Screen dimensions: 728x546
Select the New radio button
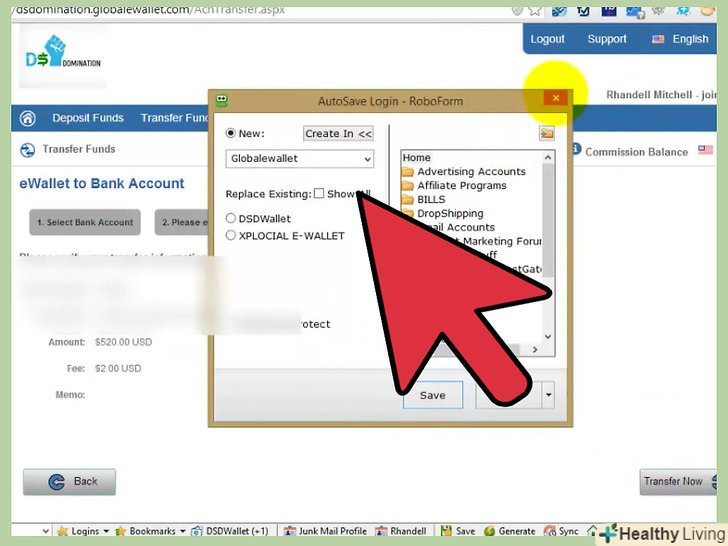(x=231, y=133)
